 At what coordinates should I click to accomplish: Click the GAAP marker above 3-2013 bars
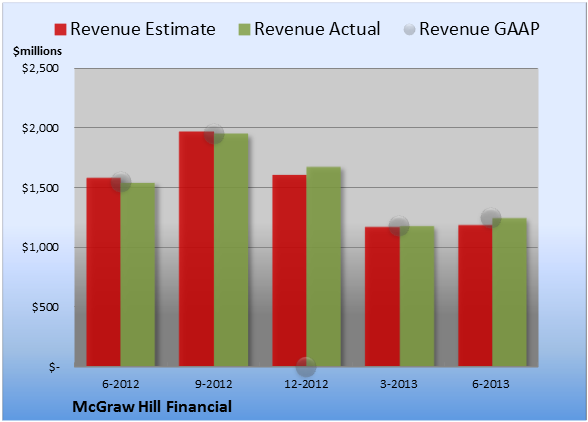399,225
